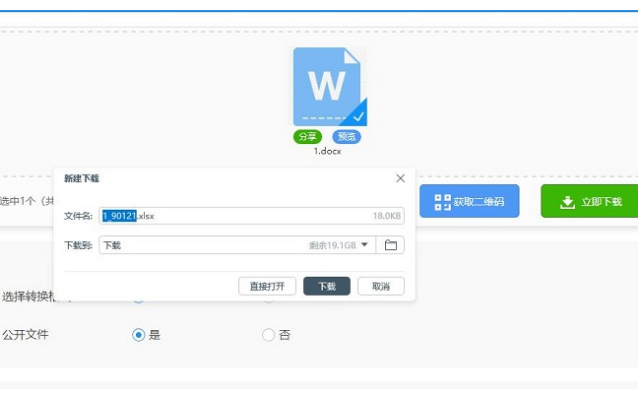638x415 pixels.
Task: Click the blue 预览 preview badge
Action: 347,137
